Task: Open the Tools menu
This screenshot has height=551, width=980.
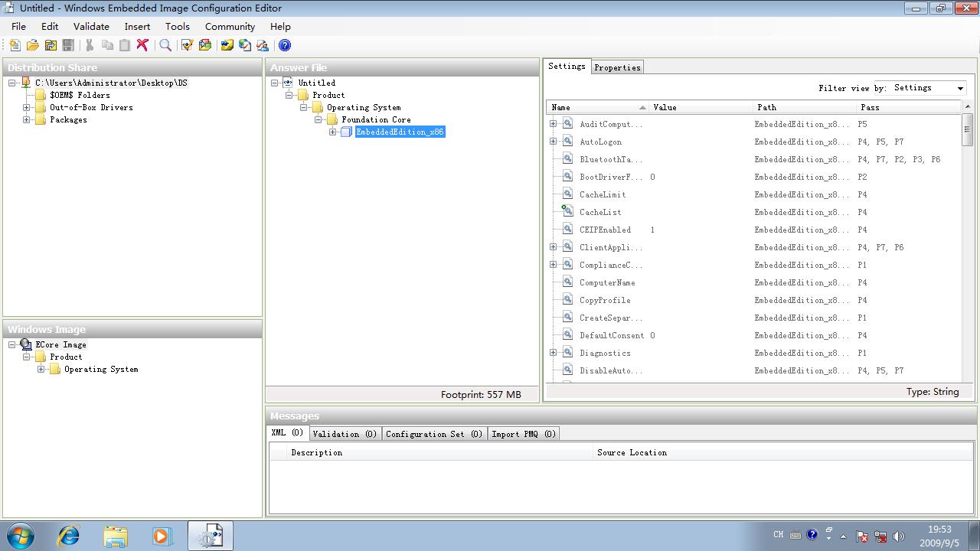Action: [178, 26]
